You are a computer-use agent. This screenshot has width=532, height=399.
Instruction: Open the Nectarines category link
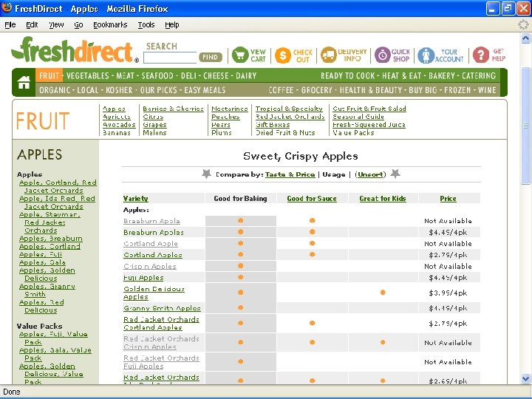click(x=229, y=109)
